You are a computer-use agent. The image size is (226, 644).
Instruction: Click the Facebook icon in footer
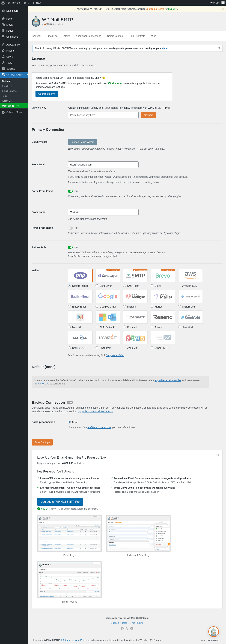coord(122,628)
